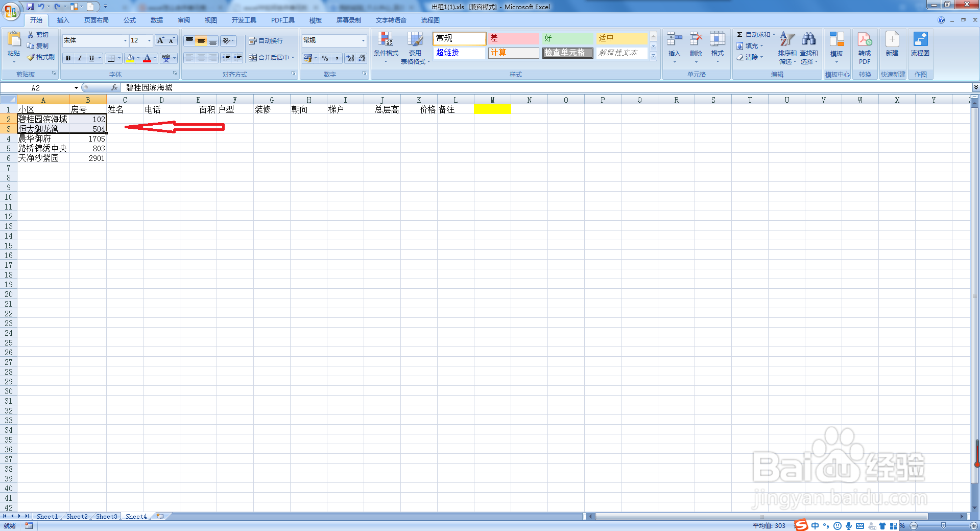Increase font size with the large A
This screenshot has height=531, width=980.
click(x=160, y=40)
